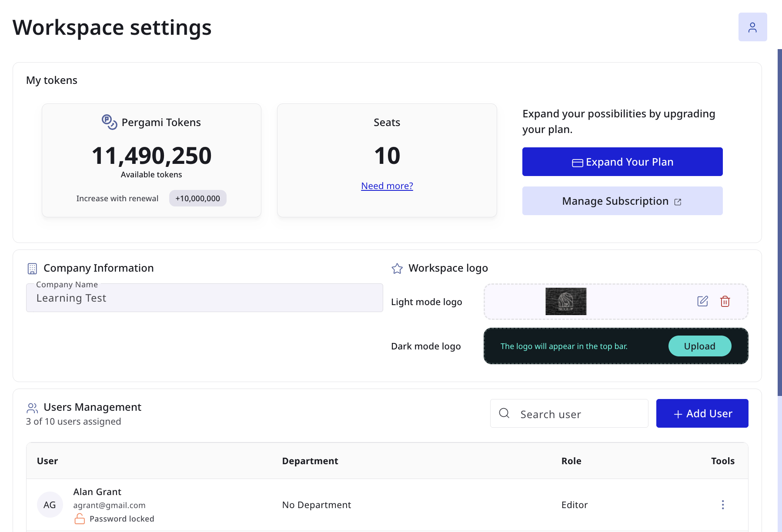The width and height of the screenshot is (782, 532).
Task: Open the user profile icon button
Action: [x=752, y=27]
